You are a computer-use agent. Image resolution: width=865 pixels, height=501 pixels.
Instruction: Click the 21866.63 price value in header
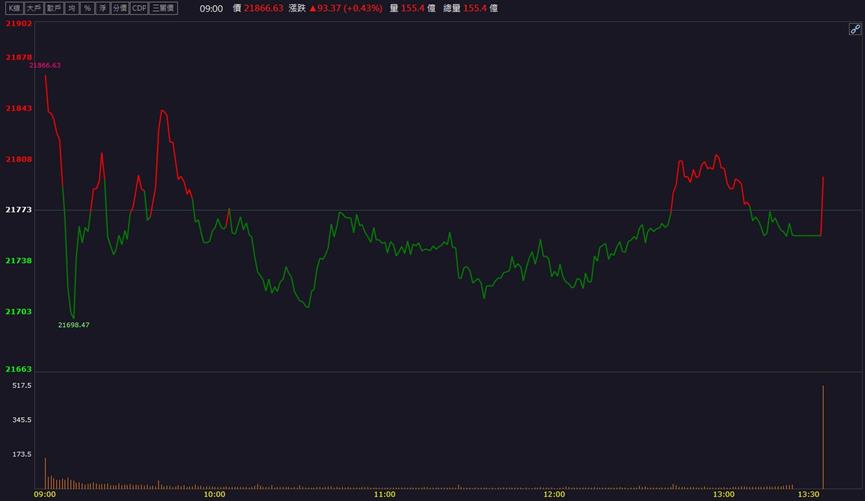pos(264,8)
